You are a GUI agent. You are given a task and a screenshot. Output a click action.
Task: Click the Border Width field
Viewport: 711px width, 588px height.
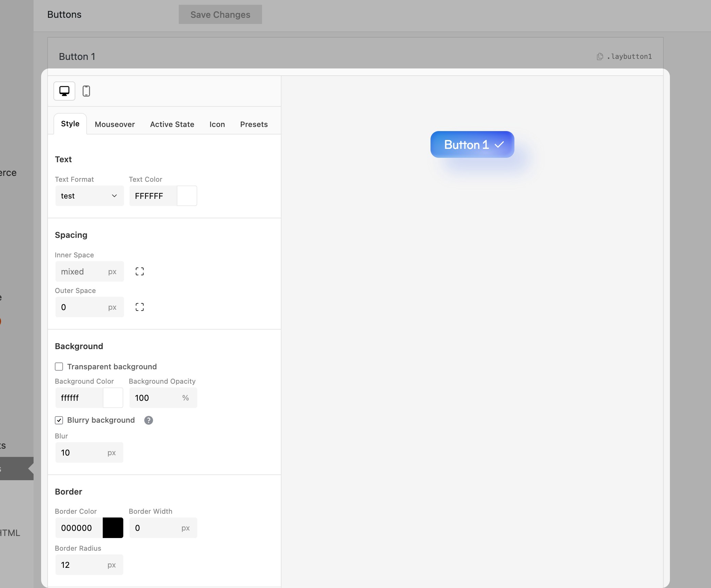[x=163, y=528]
